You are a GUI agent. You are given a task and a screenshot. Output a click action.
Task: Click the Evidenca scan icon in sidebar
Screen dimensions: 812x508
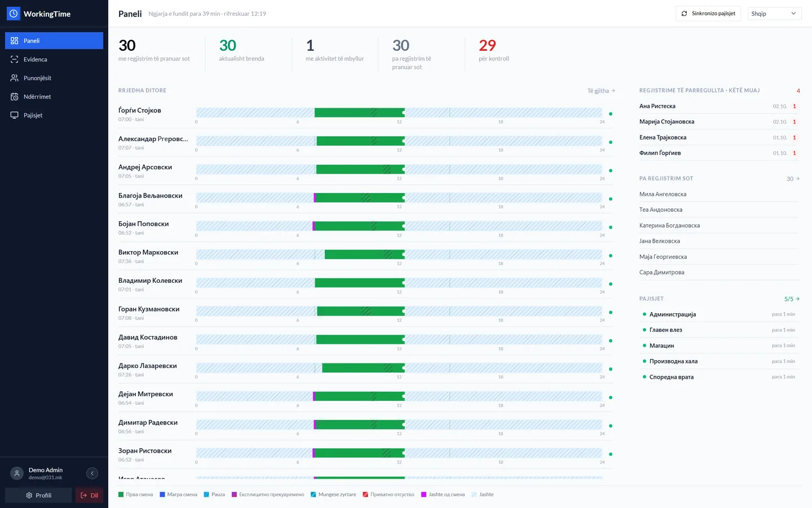pyautogui.click(x=15, y=59)
